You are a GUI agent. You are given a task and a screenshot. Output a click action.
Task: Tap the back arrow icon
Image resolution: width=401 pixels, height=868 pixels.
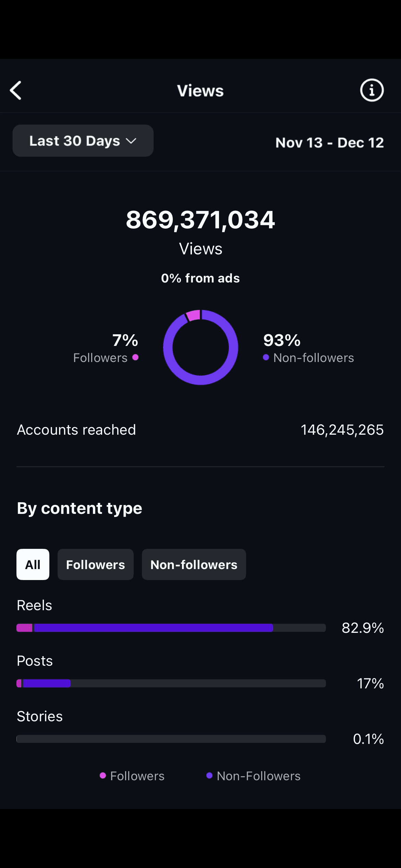coord(16,91)
